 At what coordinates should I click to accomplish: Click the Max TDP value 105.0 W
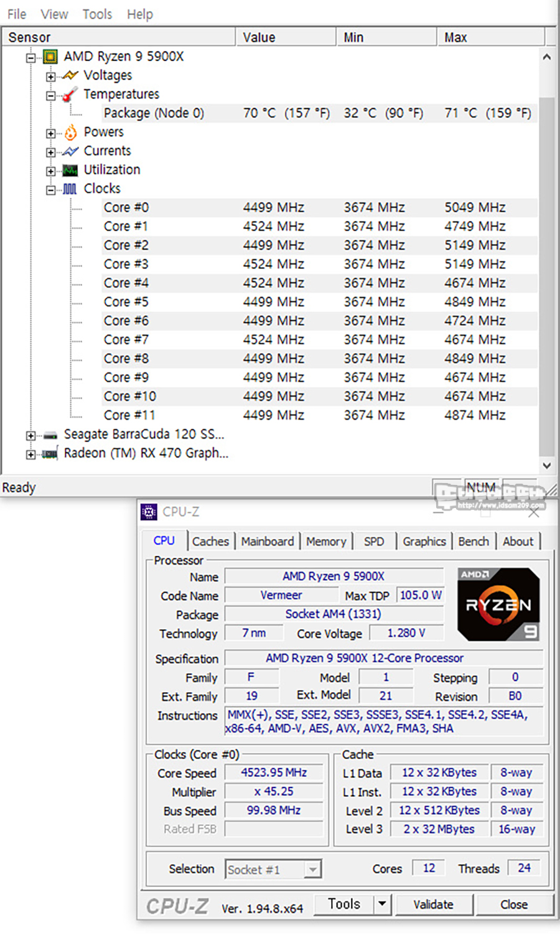[x=421, y=595]
